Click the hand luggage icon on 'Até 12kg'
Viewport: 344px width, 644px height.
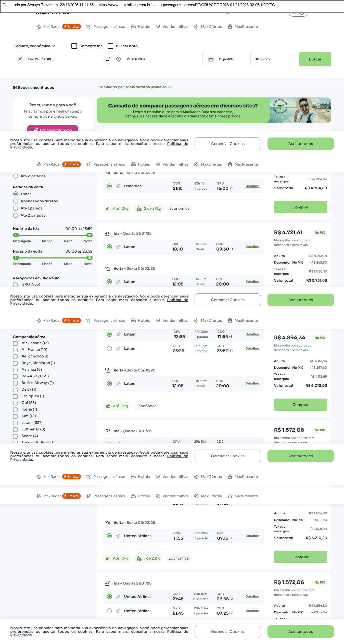[x=108, y=406]
